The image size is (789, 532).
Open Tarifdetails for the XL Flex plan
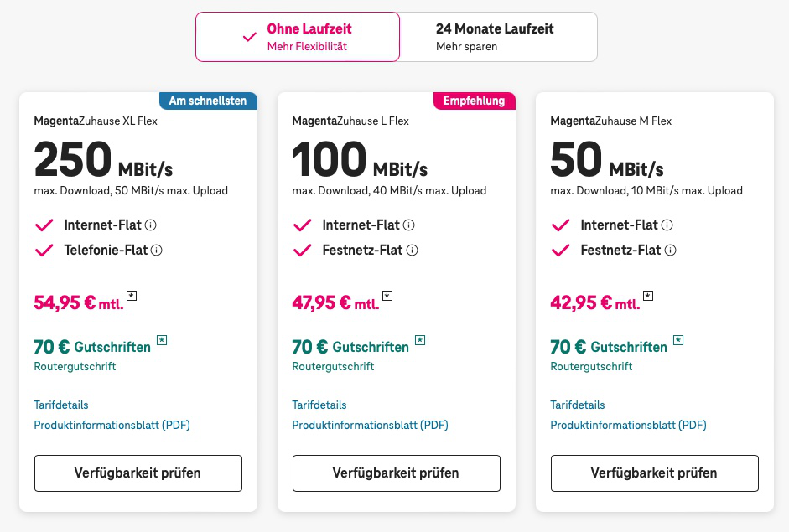tap(61, 405)
